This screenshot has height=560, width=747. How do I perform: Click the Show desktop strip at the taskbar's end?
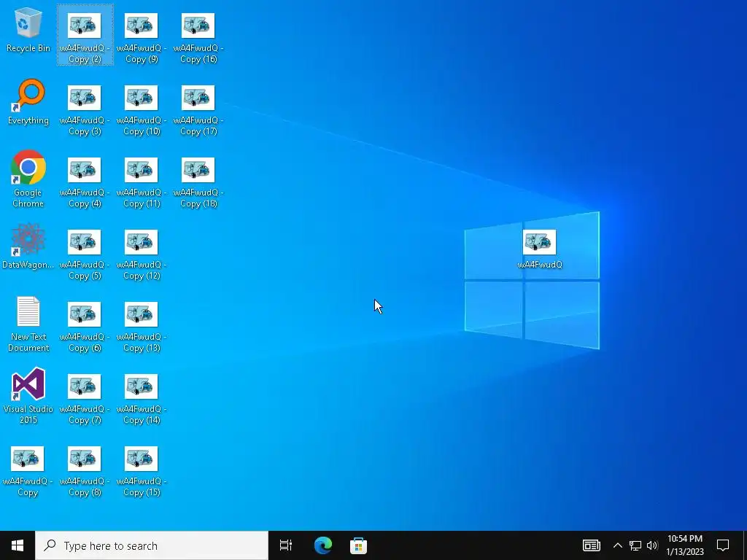pos(745,545)
